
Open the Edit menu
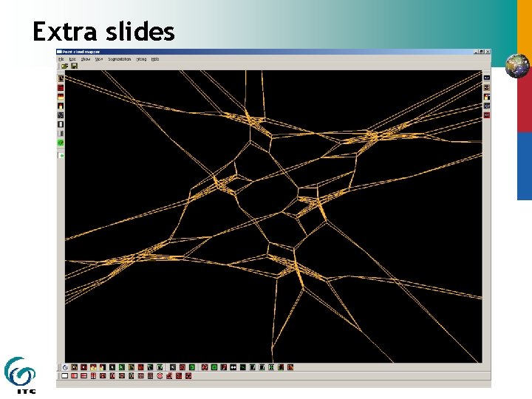coord(72,59)
